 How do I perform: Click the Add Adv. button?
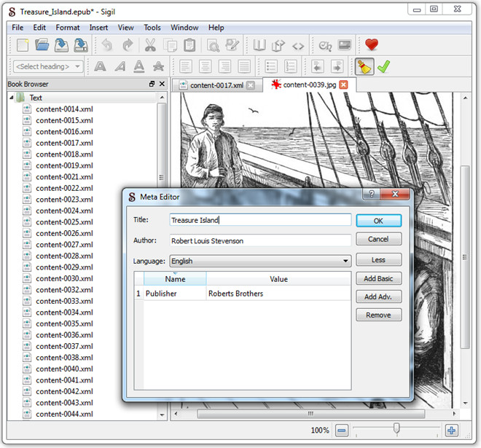378,296
